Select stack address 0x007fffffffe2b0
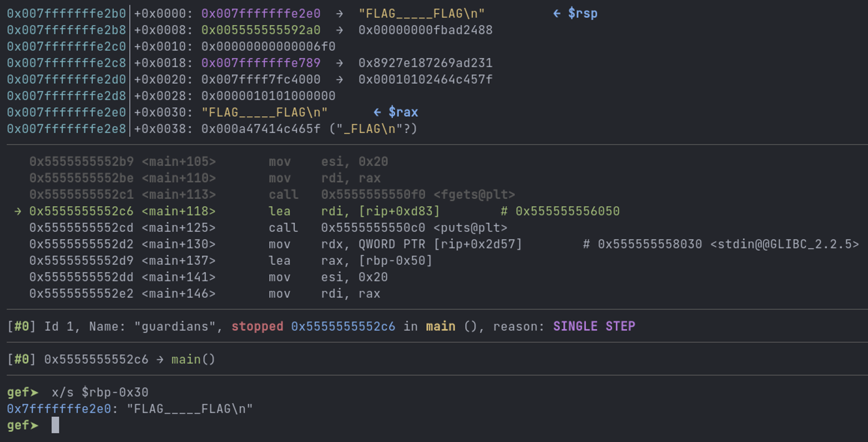The image size is (868, 442). 66,13
